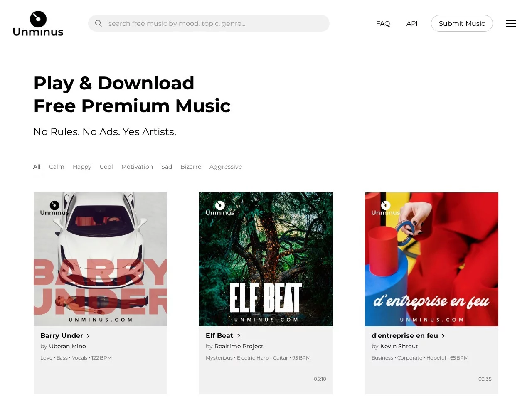The height and width of the screenshot is (399, 532).
Task: Open artist Realtime Project link
Action: click(239, 346)
